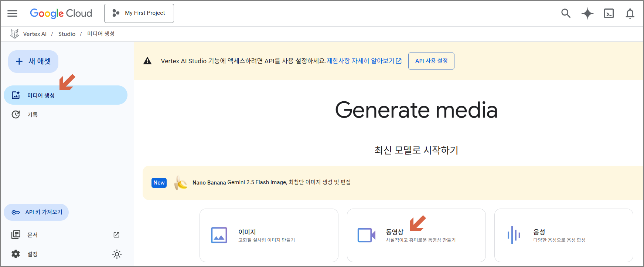
Task: Click the plus icon in 새 애셋
Action: click(19, 61)
